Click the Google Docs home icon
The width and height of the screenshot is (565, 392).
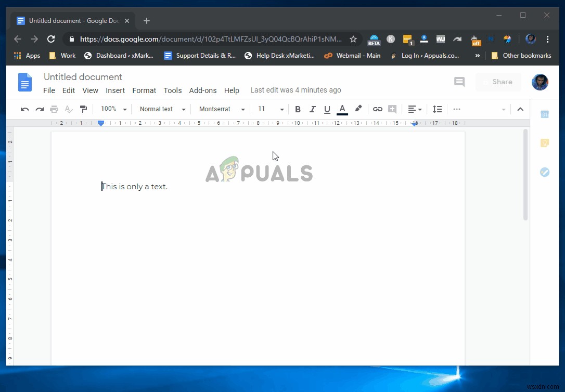(x=25, y=82)
